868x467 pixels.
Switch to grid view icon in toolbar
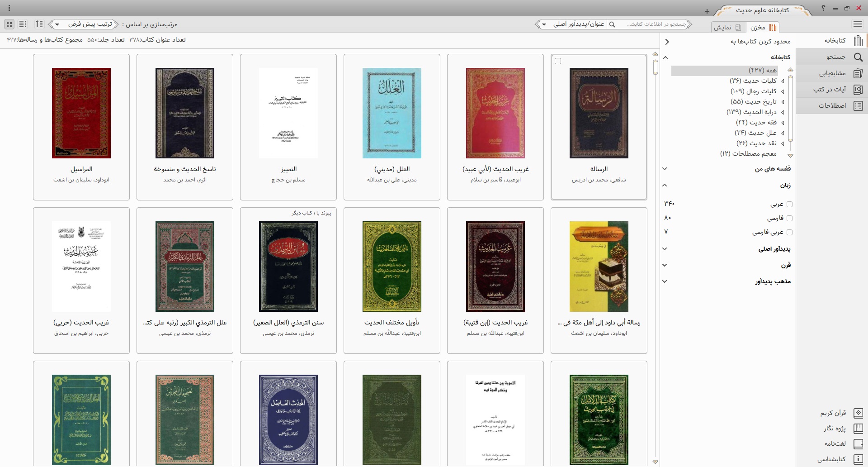pos(9,24)
